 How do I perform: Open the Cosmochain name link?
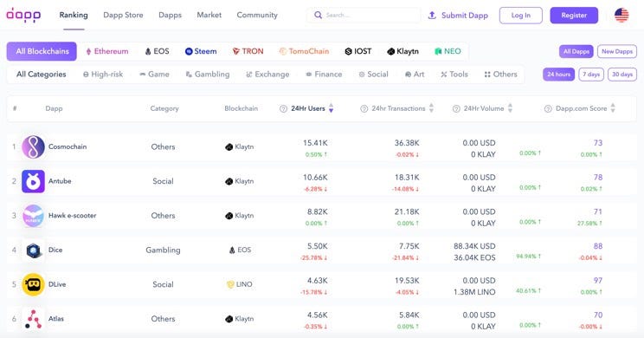pyautogui.click(x=68, y=146)
